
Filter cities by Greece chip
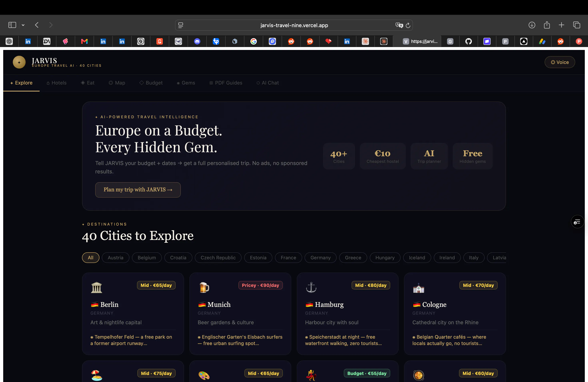point(353,258)
